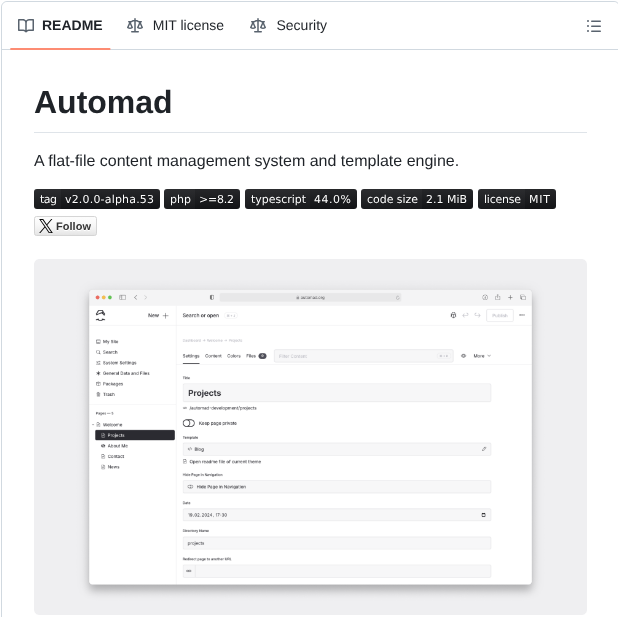Viewport: 618px width, 617px height.
Task: Click the calendar icon in Date field
Action: (484, 515)
